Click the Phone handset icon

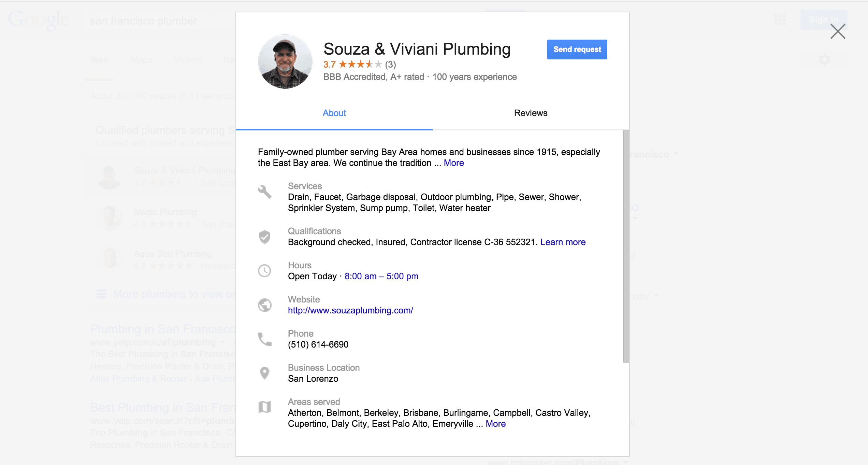(264, 339)
